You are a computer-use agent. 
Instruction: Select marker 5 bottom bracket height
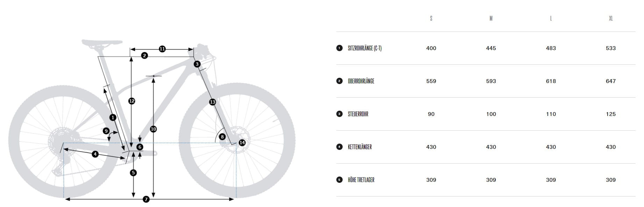(x=133, y=173)
